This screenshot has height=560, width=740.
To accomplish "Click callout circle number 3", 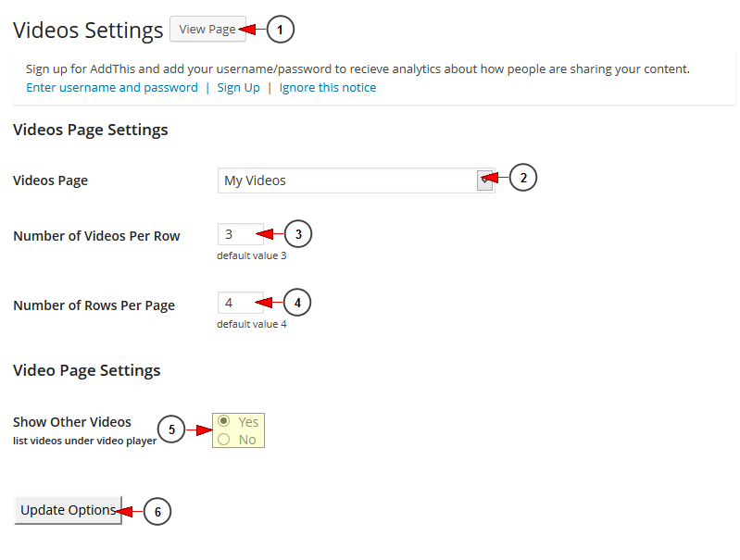I will 298,233.
